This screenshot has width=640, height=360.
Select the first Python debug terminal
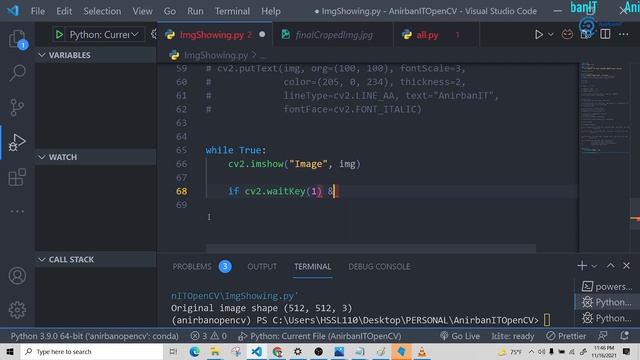coord(607,302)
